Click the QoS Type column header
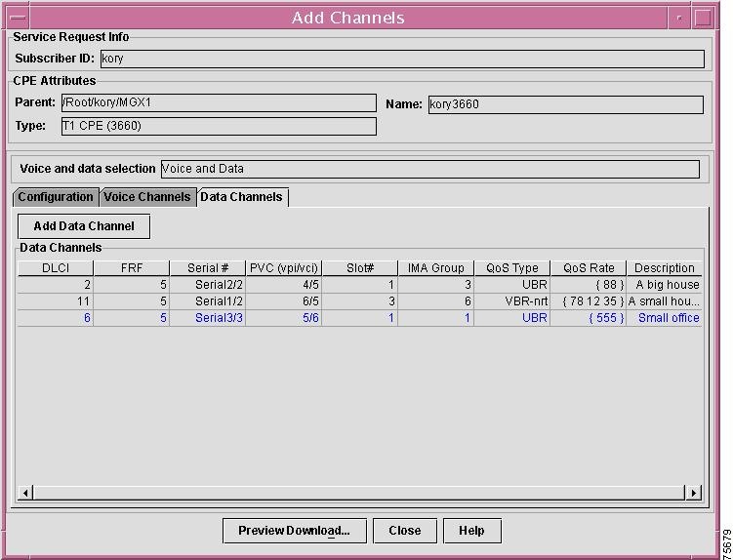 (x=511, y=268)
